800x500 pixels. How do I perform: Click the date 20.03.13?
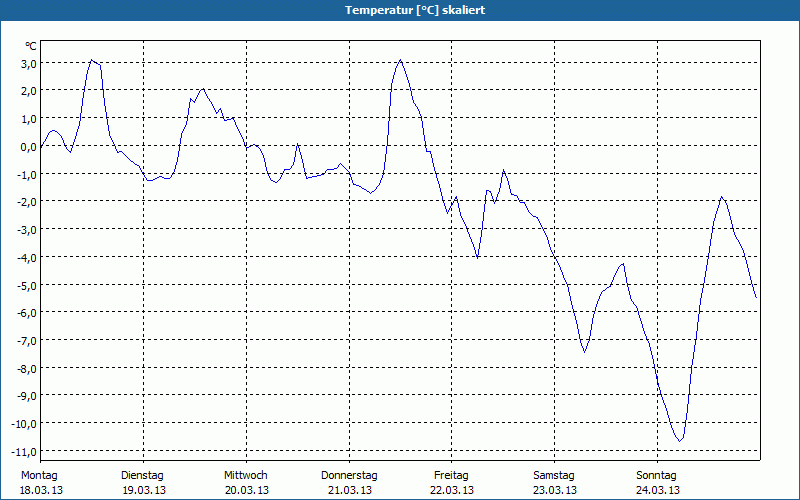[x=247, y=490]
